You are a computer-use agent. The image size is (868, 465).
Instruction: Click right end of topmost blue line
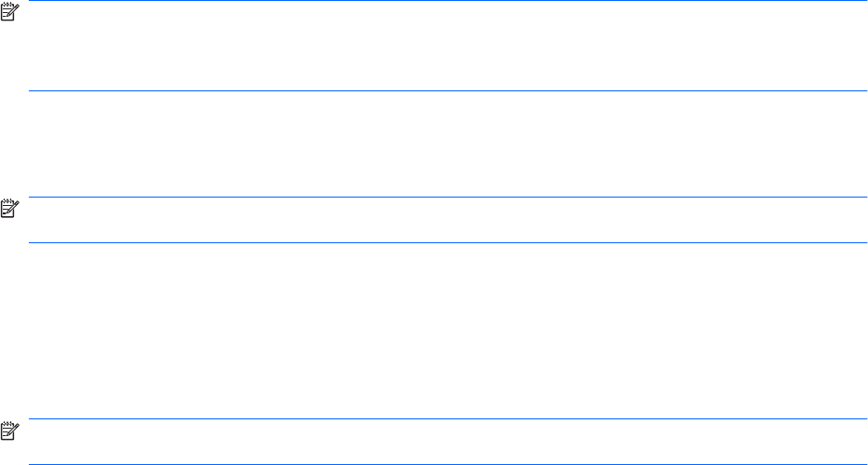(x=865, y=1)
